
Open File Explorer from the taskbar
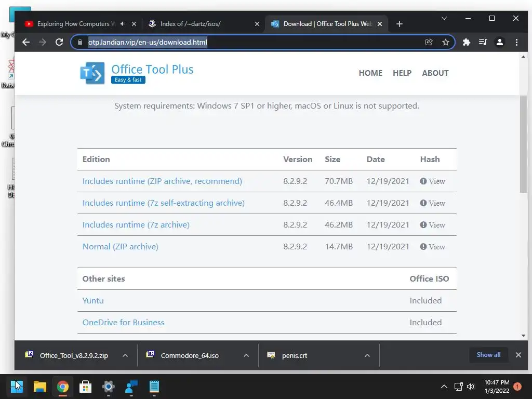click(39, 387)
